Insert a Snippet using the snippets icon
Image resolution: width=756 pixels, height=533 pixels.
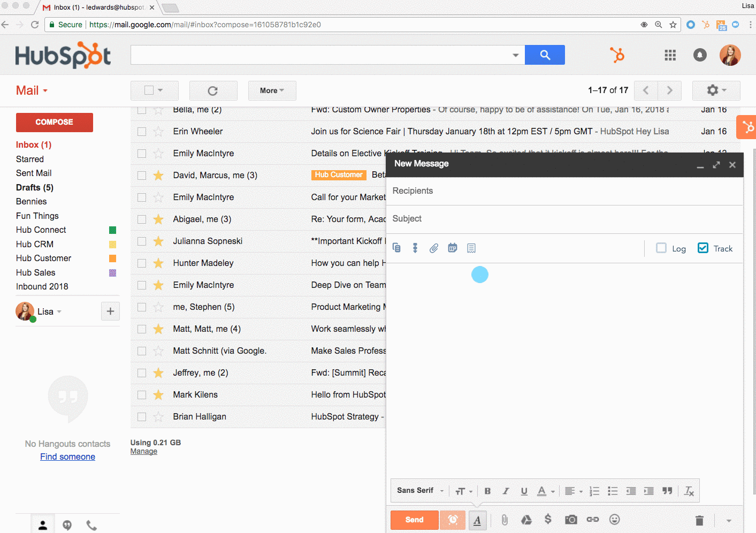coord(471,248)
